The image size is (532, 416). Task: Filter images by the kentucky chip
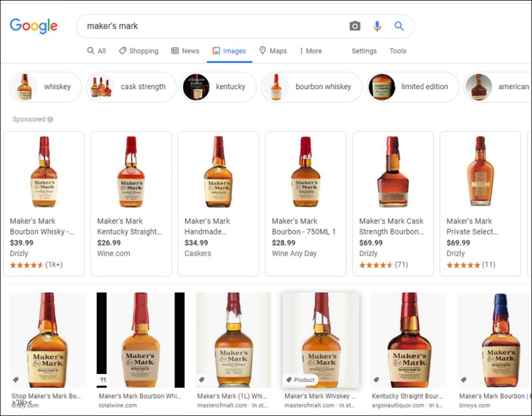[219, 87]
